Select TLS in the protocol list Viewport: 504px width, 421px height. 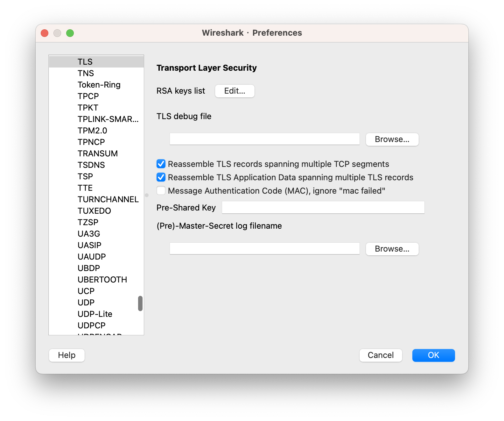96,62
